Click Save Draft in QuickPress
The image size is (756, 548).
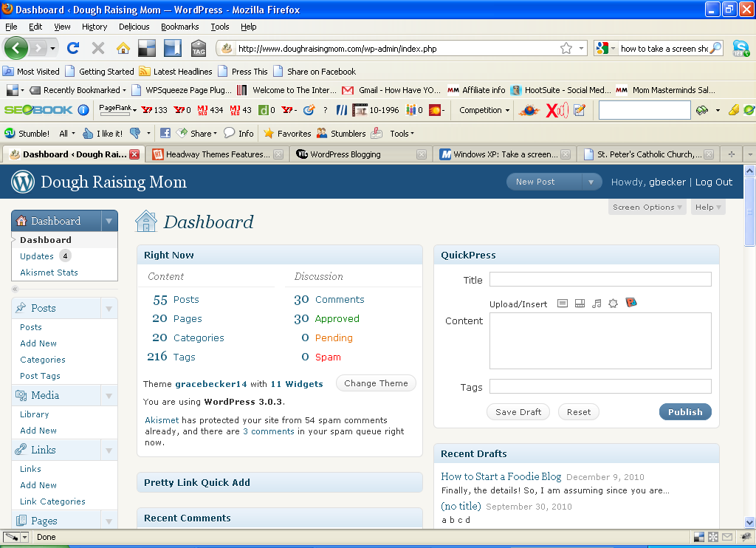click(x=518, y=412)
